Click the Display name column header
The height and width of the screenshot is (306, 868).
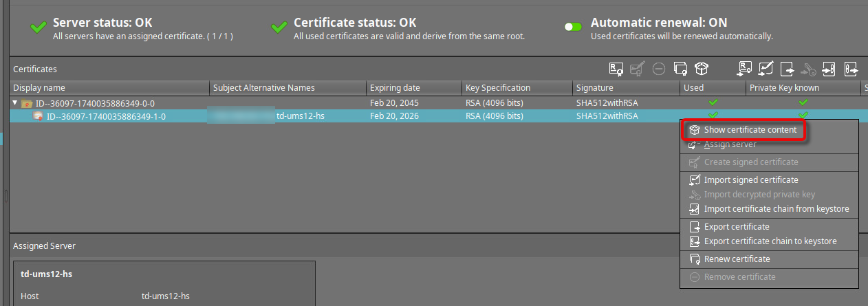pos(39,88)
